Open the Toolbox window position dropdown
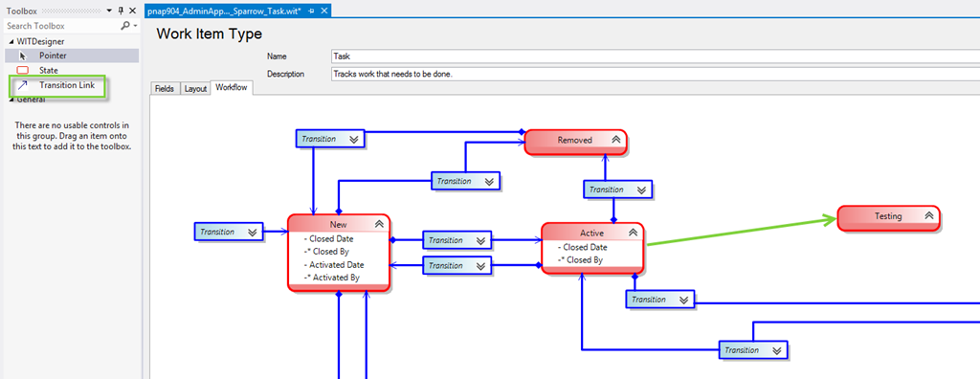Screen dimensions: 980x379 (109, 11)
